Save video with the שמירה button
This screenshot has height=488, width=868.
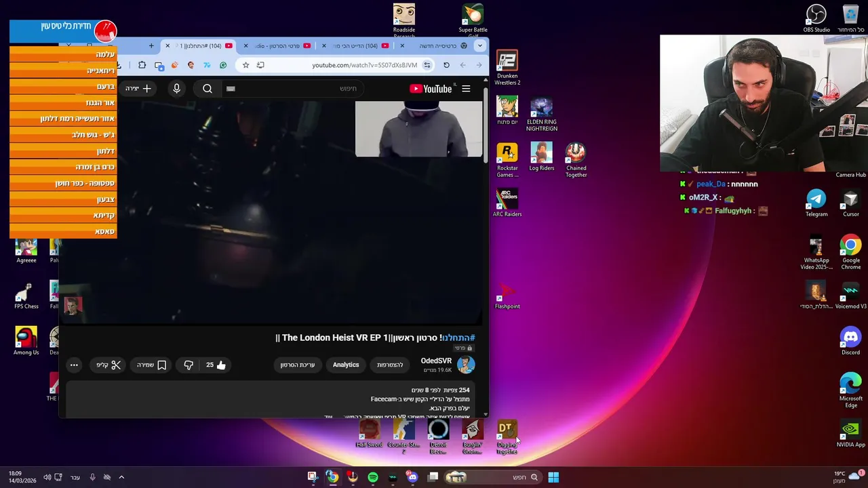pos(152,365)
